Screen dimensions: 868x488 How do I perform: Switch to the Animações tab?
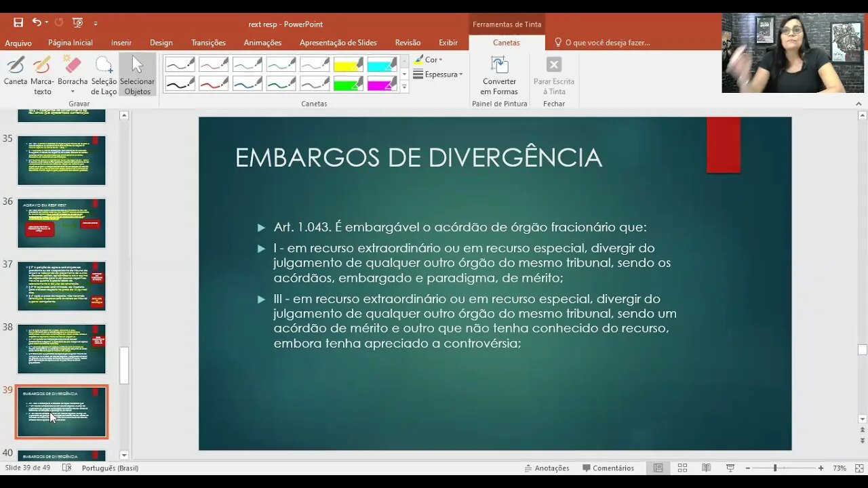(x=262, y=43)
